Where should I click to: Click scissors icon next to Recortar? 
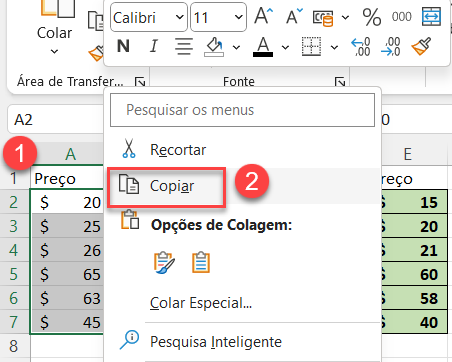(129, 148)
